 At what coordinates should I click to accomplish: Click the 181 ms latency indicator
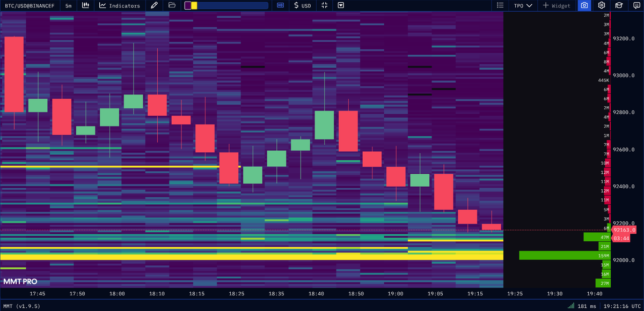(587, 306)
